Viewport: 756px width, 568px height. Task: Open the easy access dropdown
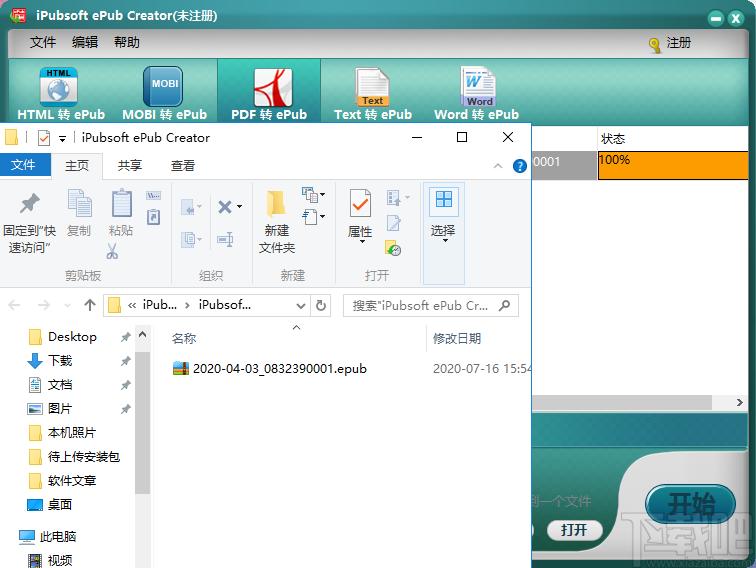coord(313,216)
